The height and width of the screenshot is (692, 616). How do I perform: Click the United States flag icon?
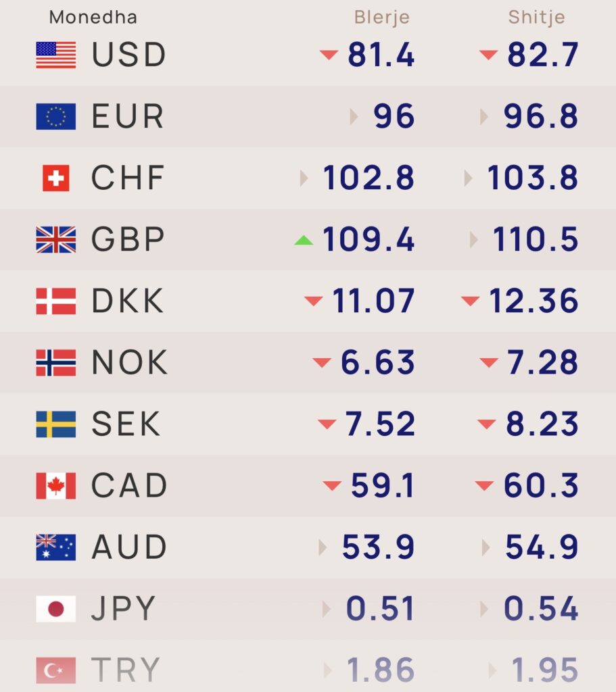coord(56,55)
